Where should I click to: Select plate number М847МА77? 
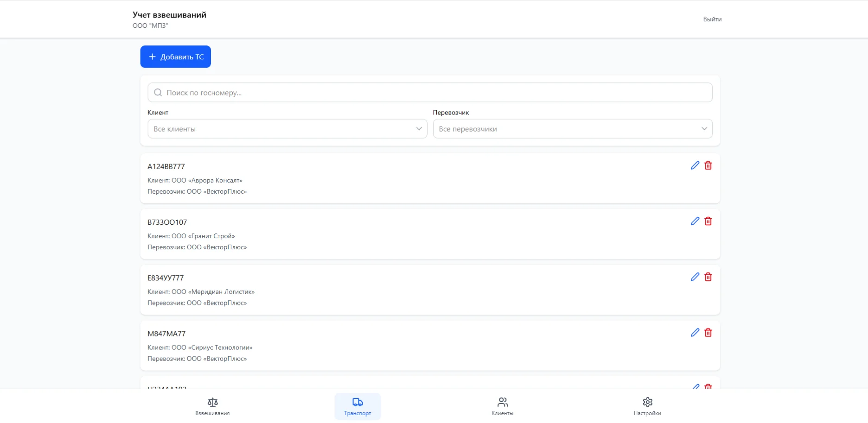[166, 334]
